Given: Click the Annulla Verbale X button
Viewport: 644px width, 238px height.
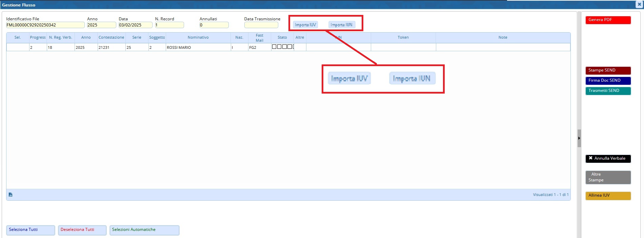Looking at the screenshot, I should [x=608, y=158].
